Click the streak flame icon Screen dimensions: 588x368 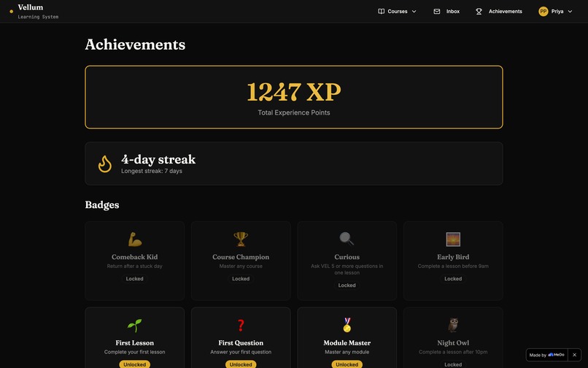(x=104, y=164)
